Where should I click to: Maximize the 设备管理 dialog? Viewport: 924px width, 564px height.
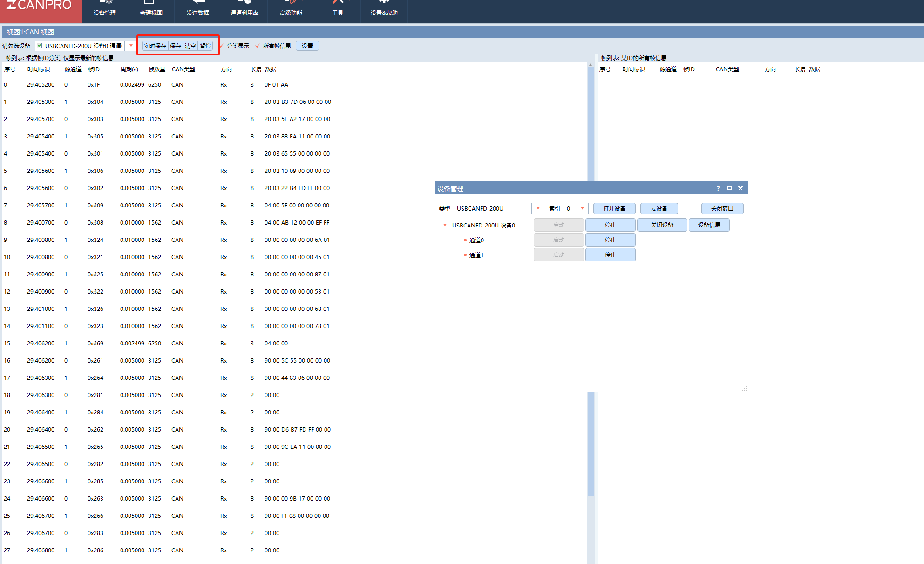click(729, 188)
